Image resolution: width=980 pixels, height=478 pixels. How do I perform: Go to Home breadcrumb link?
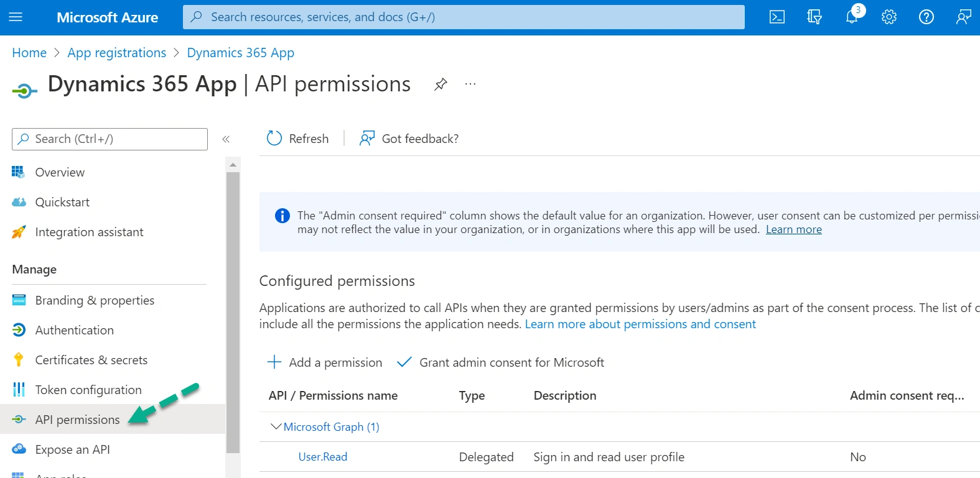[x=29, y=53]
